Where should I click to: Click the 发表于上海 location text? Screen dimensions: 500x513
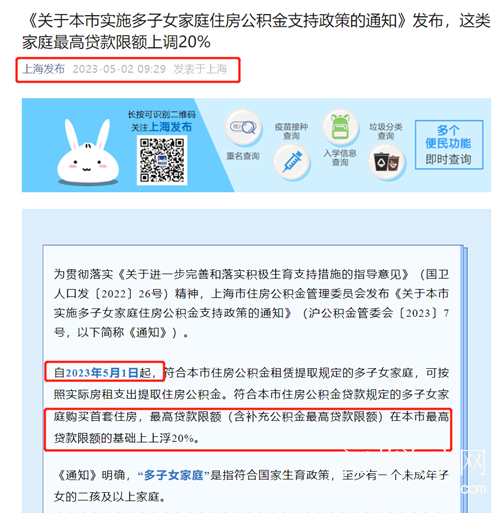tap(200, 69)
